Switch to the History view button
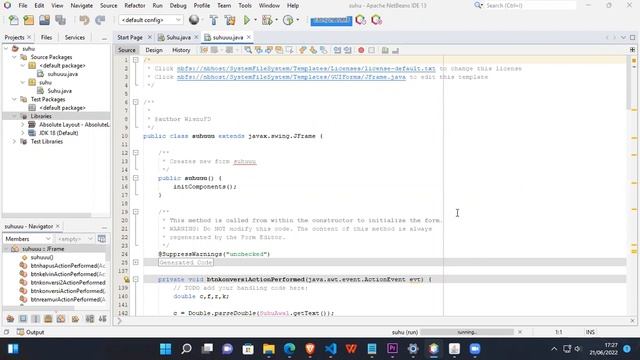Screen dimensions: 640x360 point(181,50)
